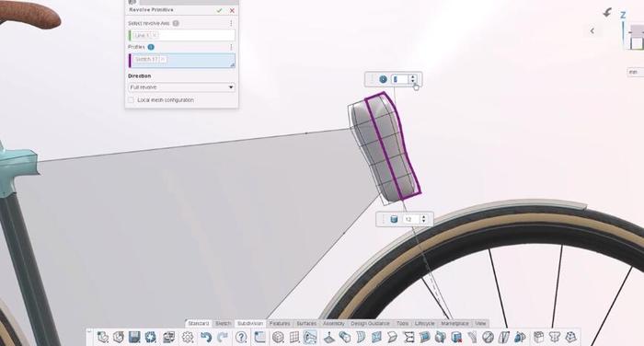This screenshot has height=346, width=644.
Task: Click the striped crease tool icon
Action: click(504, 338)
